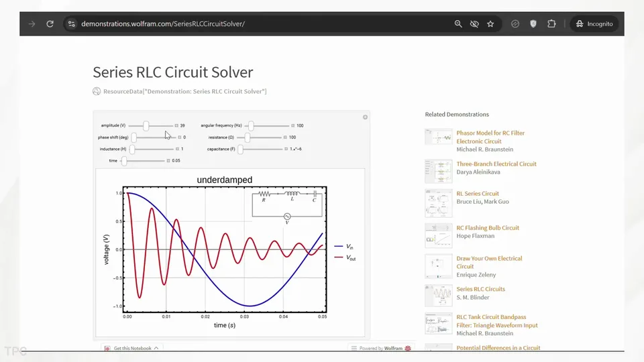
Task: Click the browser forward arrow
Action: (32, 24)
